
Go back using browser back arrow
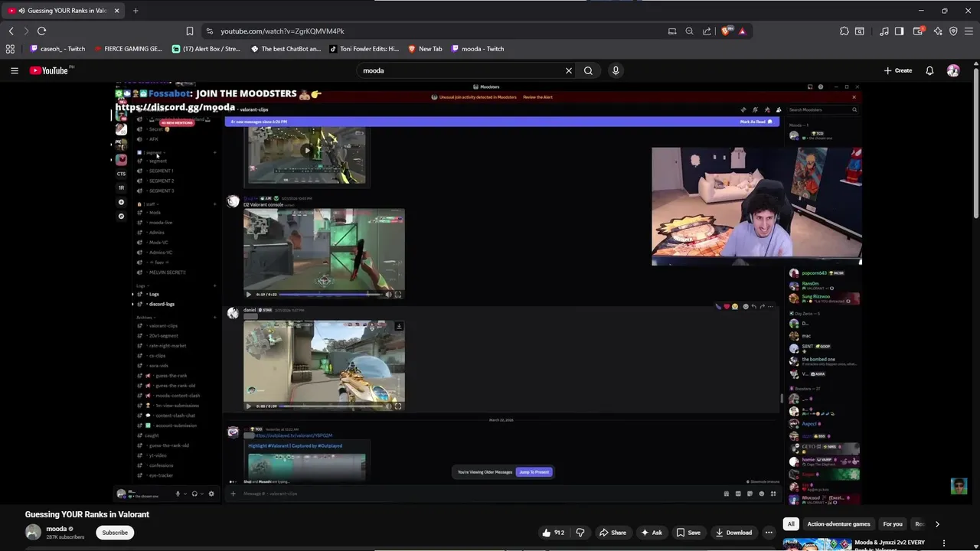coord(11,31)
